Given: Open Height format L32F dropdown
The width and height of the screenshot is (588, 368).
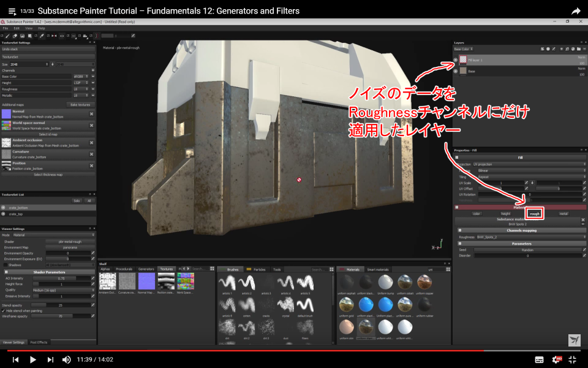Looking at the screenshot, I should (81, 83).
